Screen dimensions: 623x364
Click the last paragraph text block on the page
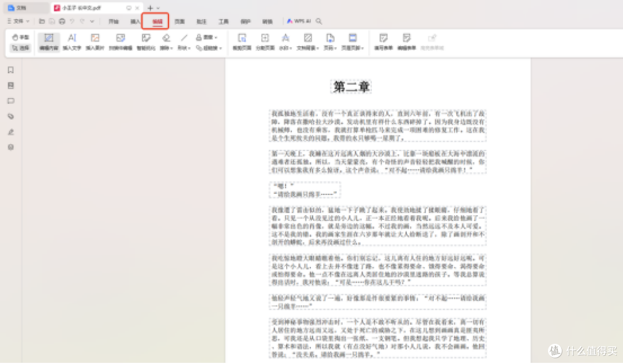377,338
